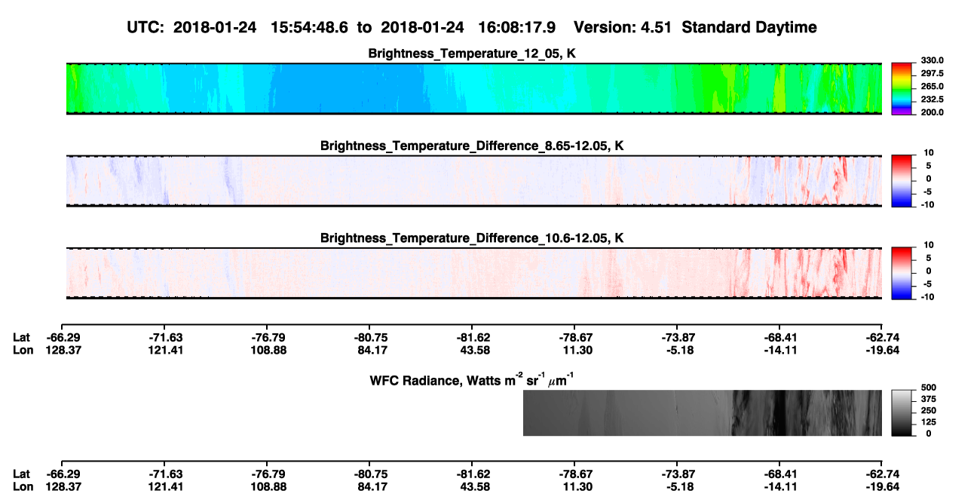Click lower axis latitude value -81.62
Image resolution: width=980 pixels, height=503 pixels.
pos(472,474)
